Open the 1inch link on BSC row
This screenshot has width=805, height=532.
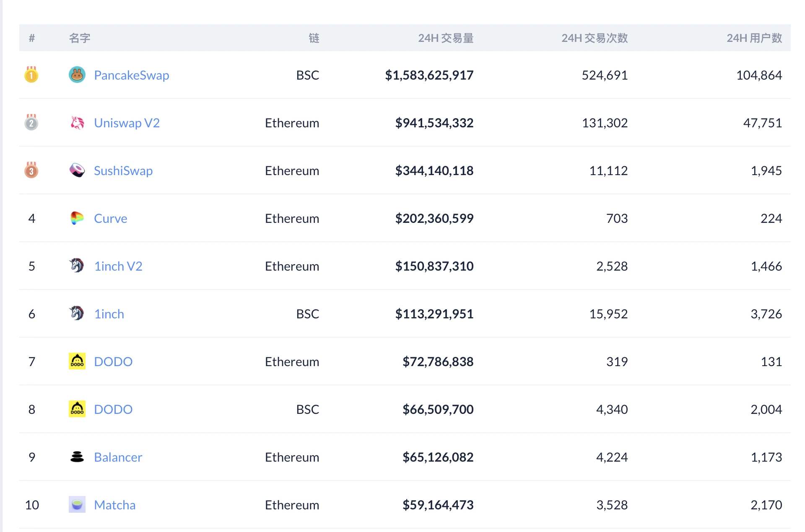pyautogui.click(x=109, y=314)
